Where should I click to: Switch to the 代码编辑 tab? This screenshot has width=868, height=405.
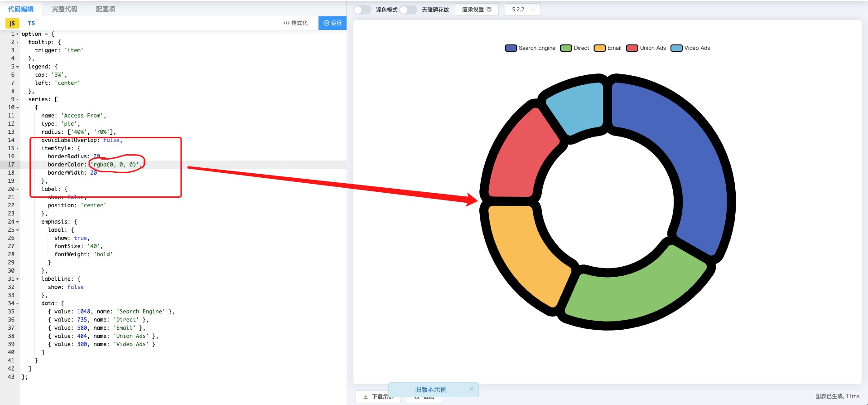click(x=21, y=9)
